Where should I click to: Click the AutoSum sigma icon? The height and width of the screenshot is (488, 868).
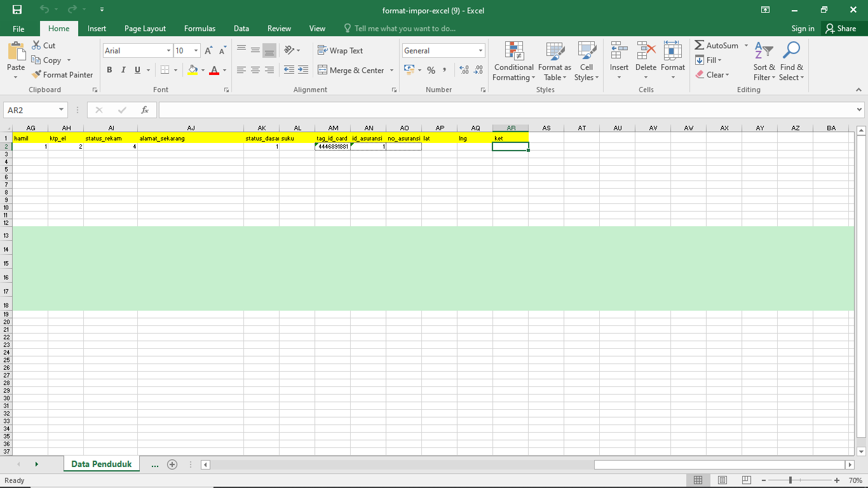click(x=700, y=46)
